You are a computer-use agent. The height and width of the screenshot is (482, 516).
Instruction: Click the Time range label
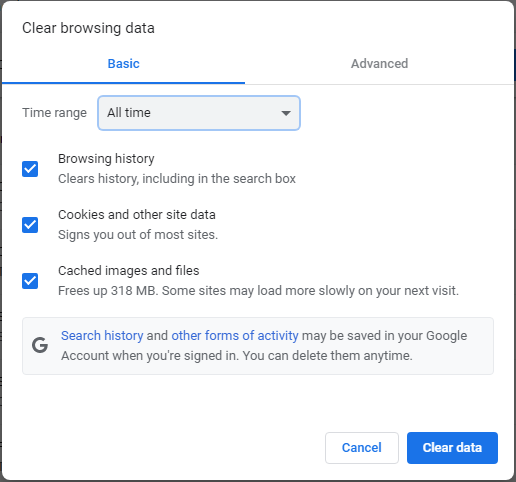(x=54, y=113)
